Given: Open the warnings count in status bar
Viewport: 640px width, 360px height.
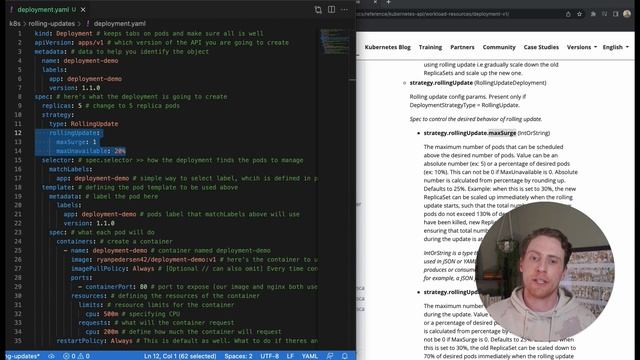Looking at the screenshot, I should [x=84, y=356].
